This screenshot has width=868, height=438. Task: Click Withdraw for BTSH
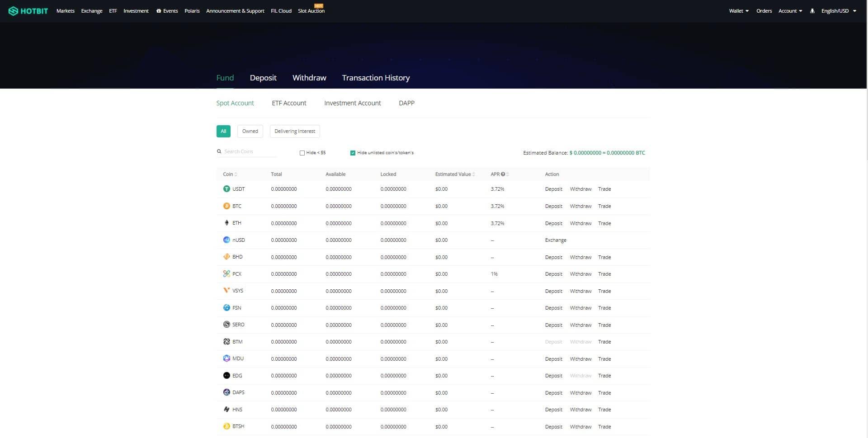(x=580, y=427)
